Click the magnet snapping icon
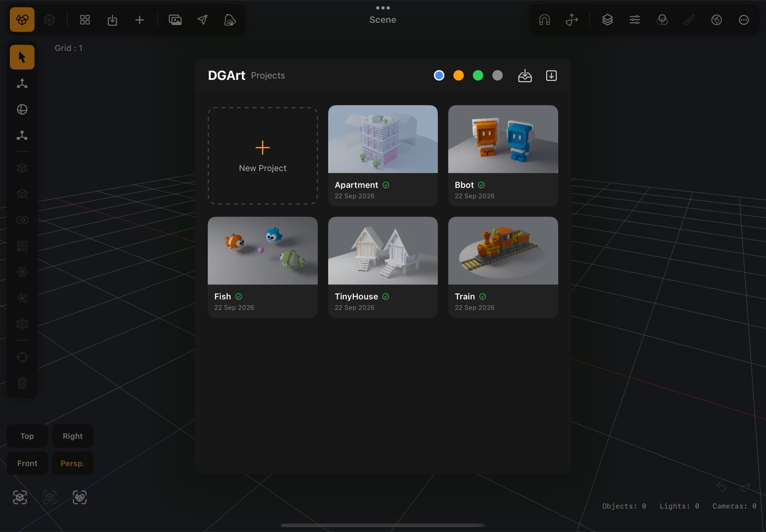 point(544,20)
